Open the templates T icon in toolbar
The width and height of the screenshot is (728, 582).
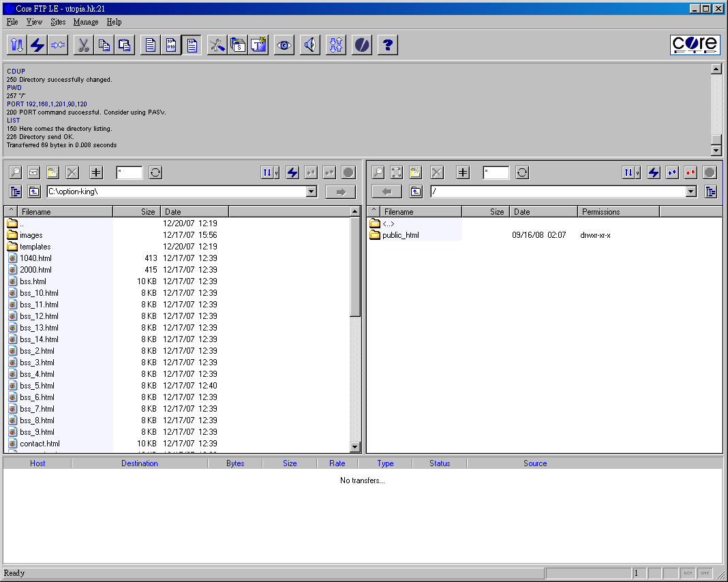258,45
